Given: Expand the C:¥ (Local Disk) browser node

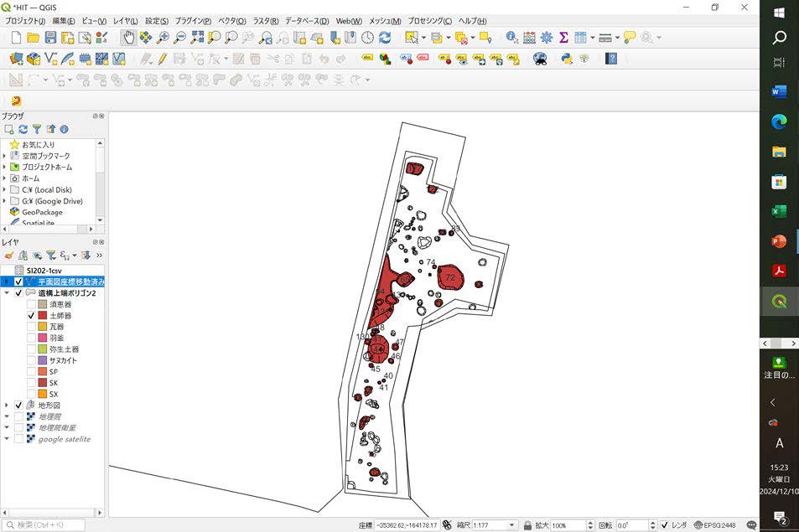Looking at the screenshot, I should (x=5, y=190).
